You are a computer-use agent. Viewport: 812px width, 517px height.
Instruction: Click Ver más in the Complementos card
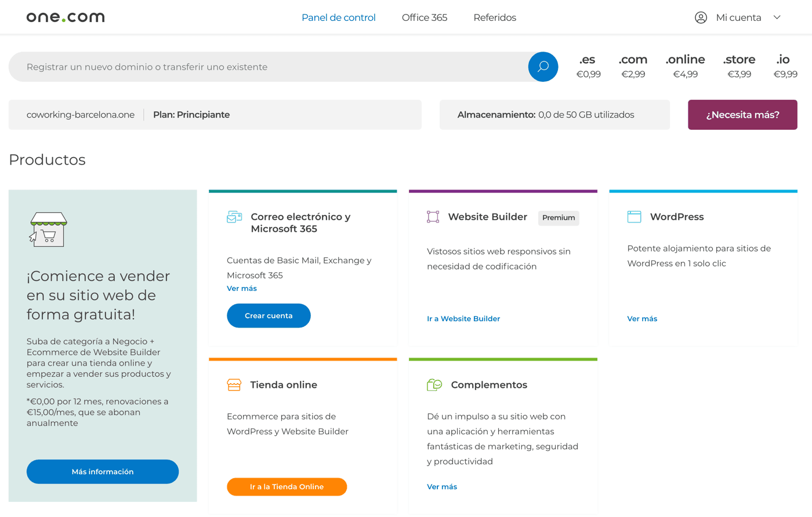(442, 487)
